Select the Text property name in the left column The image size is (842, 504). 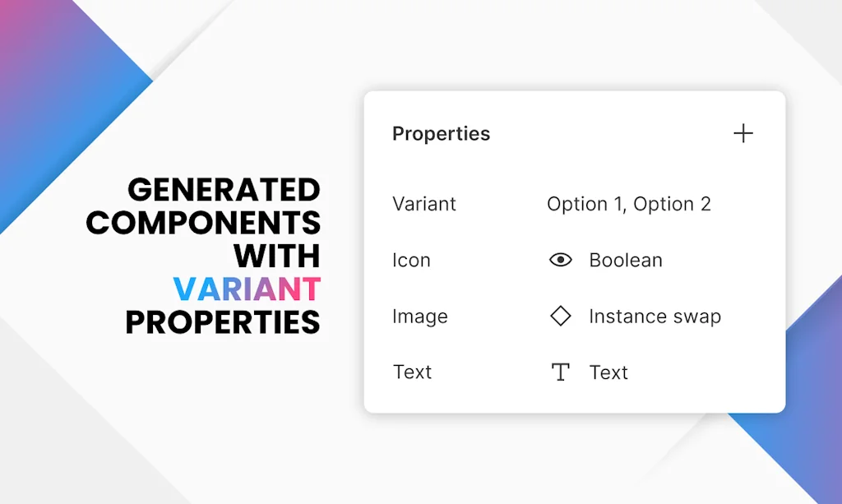coord(412,372)
